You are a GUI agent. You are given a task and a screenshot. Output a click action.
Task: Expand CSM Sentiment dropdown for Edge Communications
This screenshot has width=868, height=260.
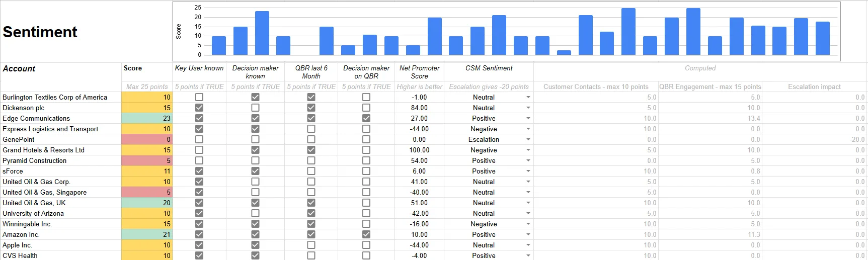(x=528, y=118)
